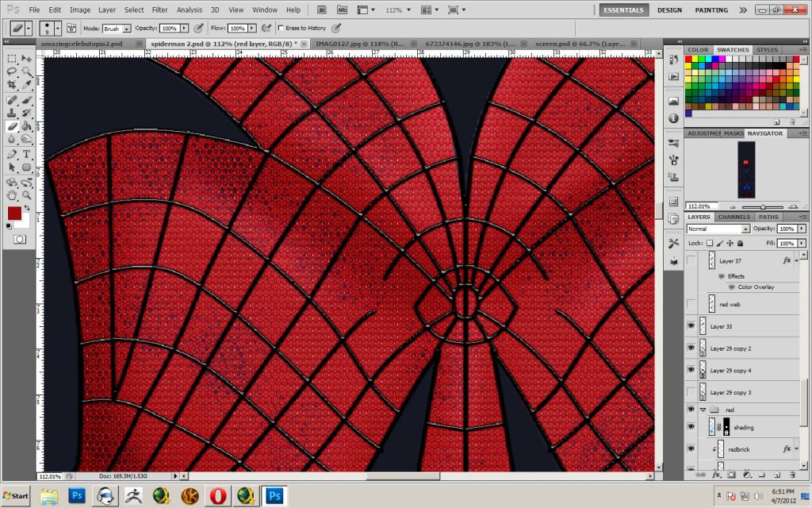Select the Rectangular Marquee tool
Viewport: 812px width, 508px height.
[11, 59]
